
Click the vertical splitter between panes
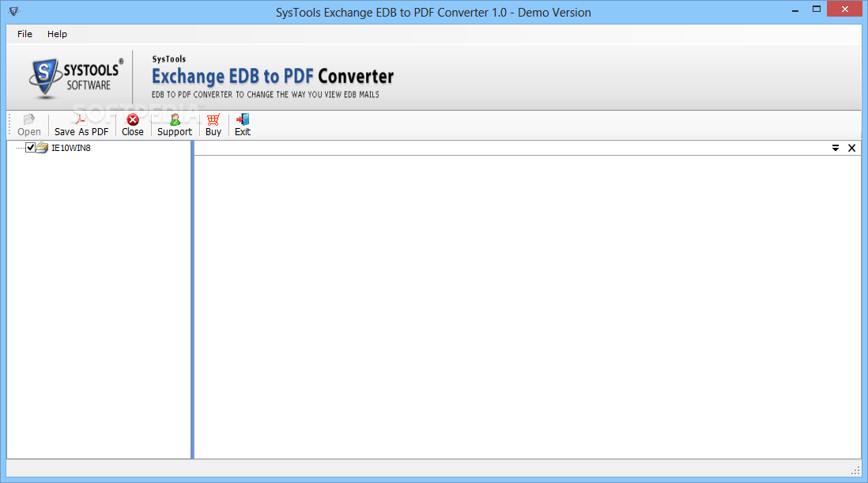point(192,300)
